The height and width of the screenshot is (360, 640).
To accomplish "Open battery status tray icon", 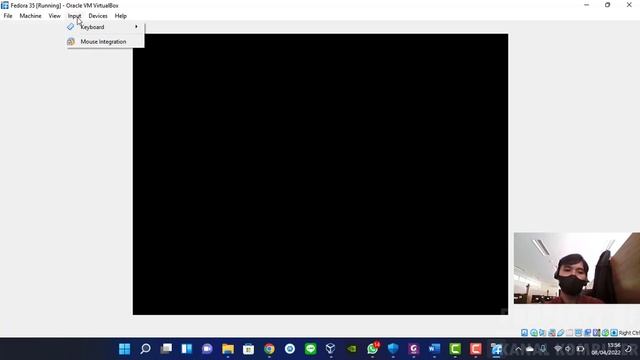I will [x=580, y=349].
